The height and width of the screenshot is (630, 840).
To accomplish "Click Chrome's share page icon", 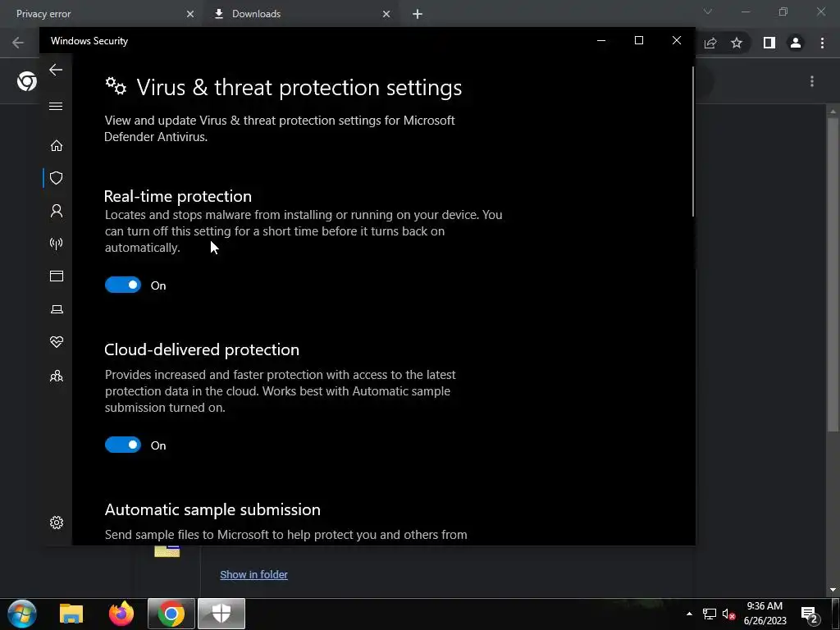I will click(710, 43).
